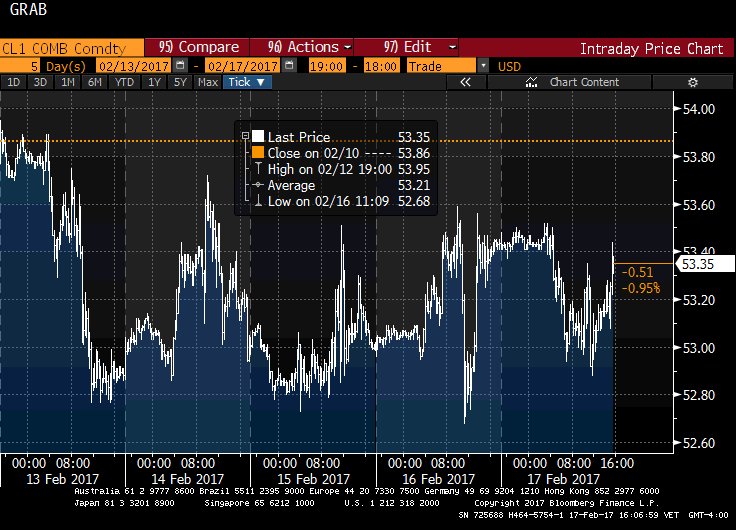Switch to the YTD range tab

coord(124,83)
